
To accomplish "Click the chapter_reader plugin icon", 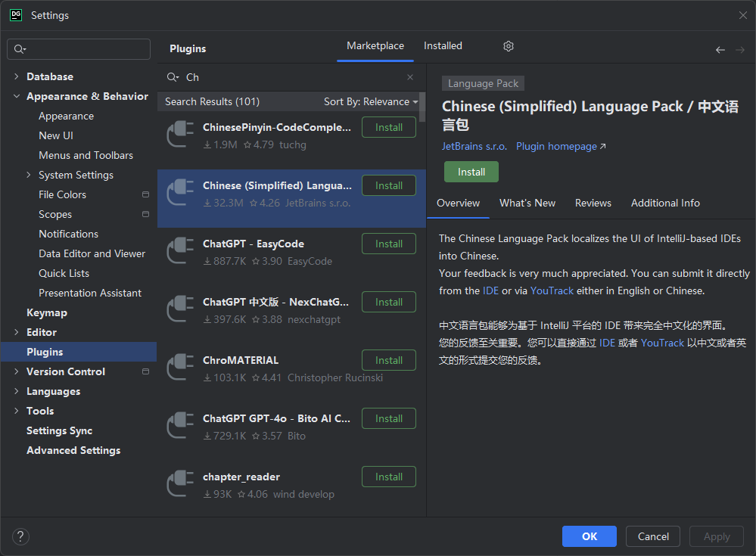I will (x=180, y=483).
